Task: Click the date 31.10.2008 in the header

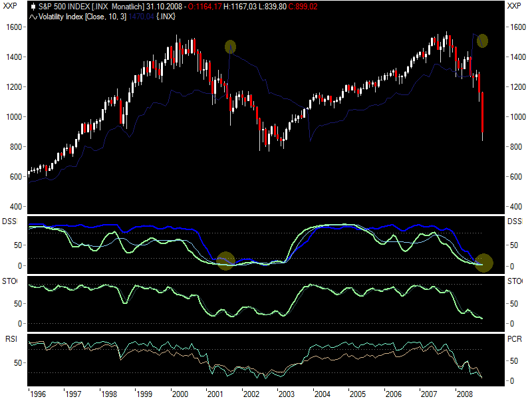Action: tap(164, 7)
